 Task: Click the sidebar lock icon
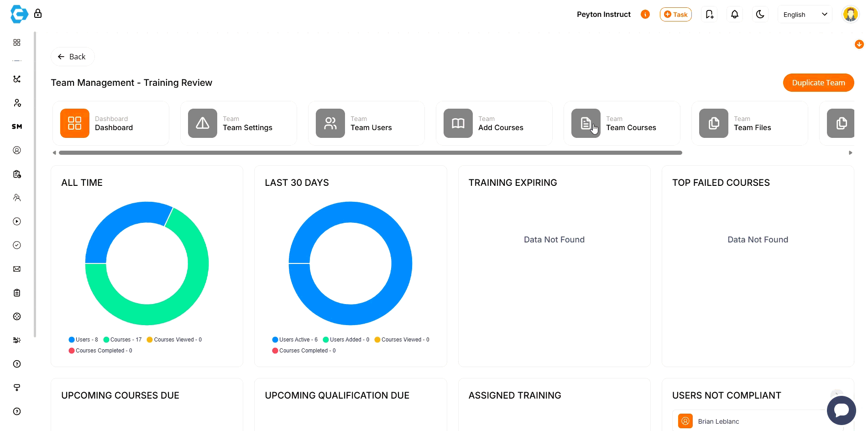[x=38, y=14]
